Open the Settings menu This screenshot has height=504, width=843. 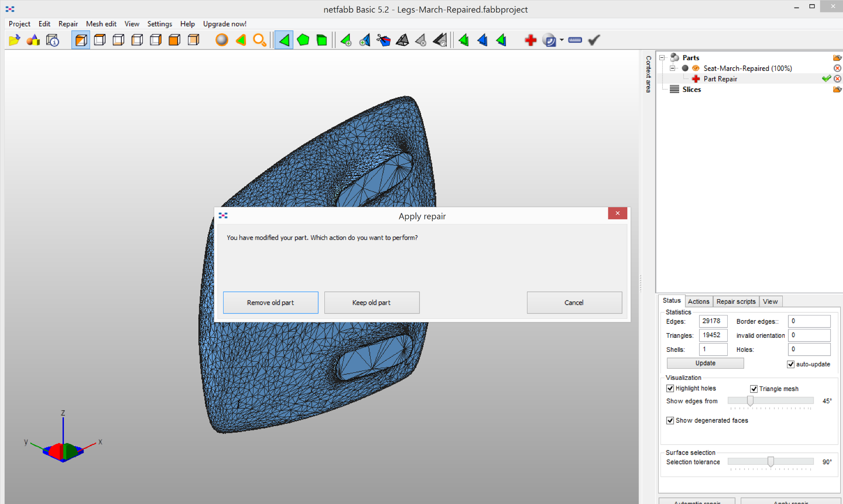pyautogui.click(x=160, y=24)
